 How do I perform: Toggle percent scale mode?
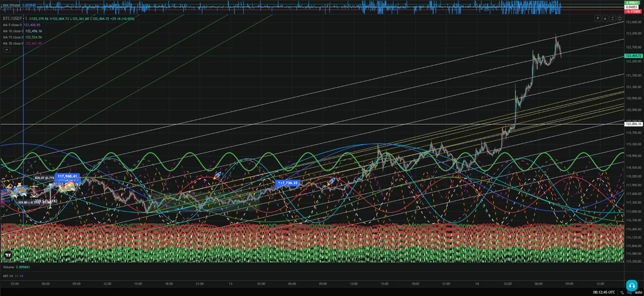pyautogui.click(x=622, y=292)
